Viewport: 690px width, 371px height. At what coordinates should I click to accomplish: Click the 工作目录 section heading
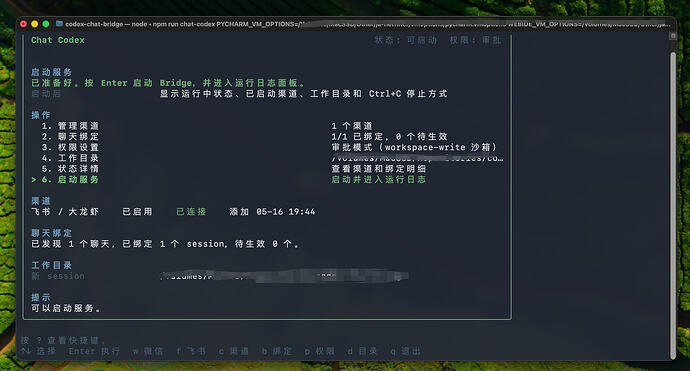(x=51, y=265)
